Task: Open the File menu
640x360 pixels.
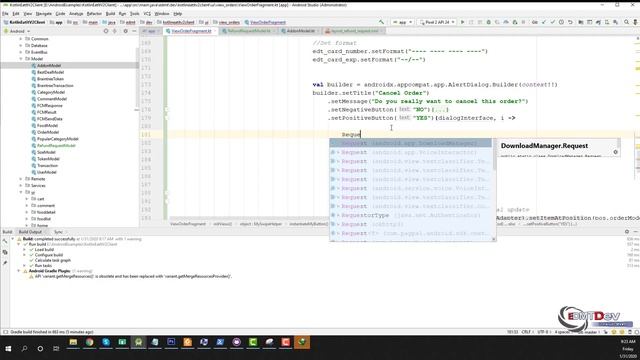Action: point(5,13)
